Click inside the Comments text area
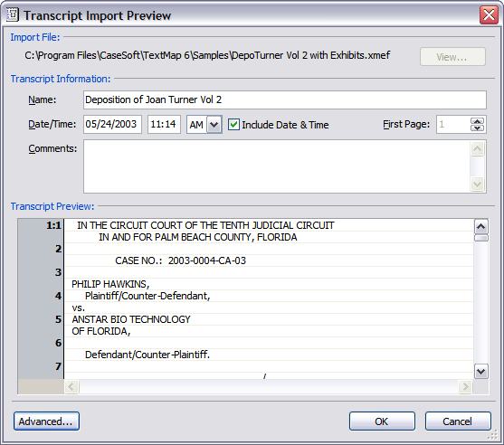Viewport: 504px width, 445px height. point(277,166)
